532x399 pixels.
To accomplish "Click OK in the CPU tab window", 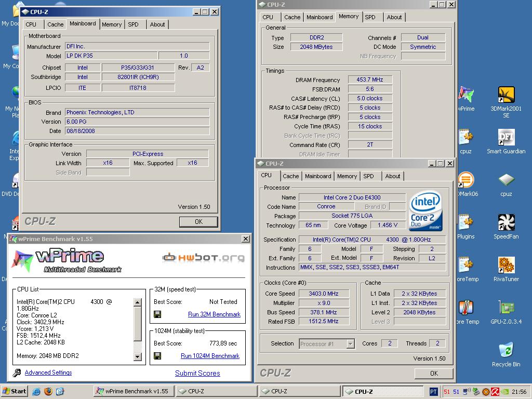I will tap(434, 373).
